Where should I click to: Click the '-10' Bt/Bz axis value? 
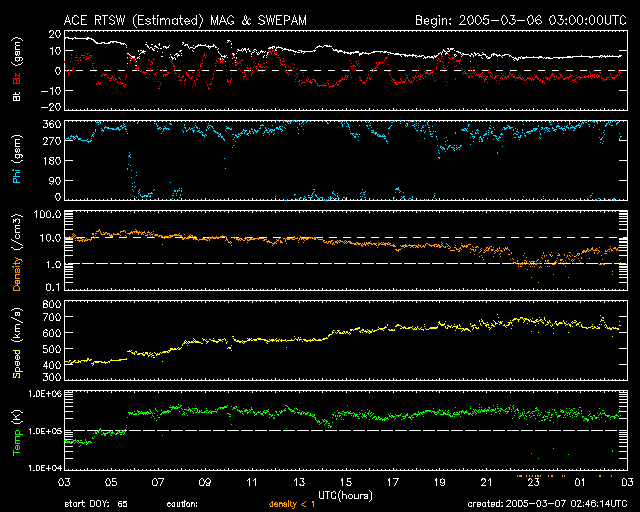(x=51, y=90)
